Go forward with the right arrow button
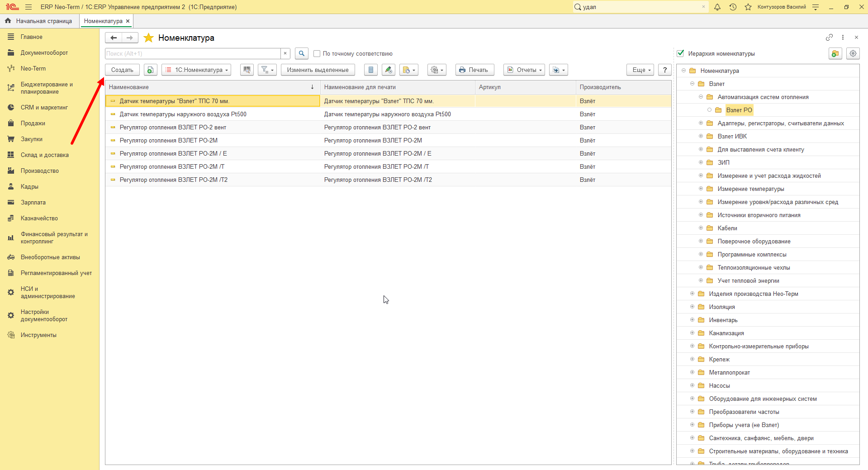Viewport: 868px width, 470px height. (x=130, y=38)
